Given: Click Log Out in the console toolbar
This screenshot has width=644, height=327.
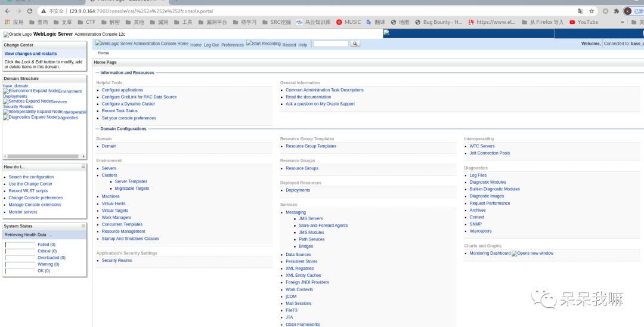Looking at the screenshot, I should click(x=212, y=45).
